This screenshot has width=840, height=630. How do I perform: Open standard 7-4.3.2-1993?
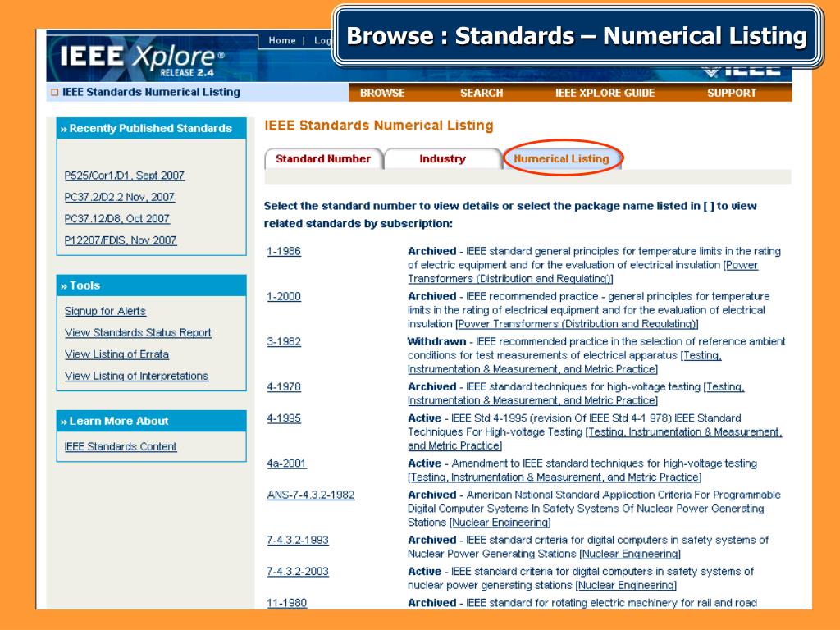tap(298, 540)
